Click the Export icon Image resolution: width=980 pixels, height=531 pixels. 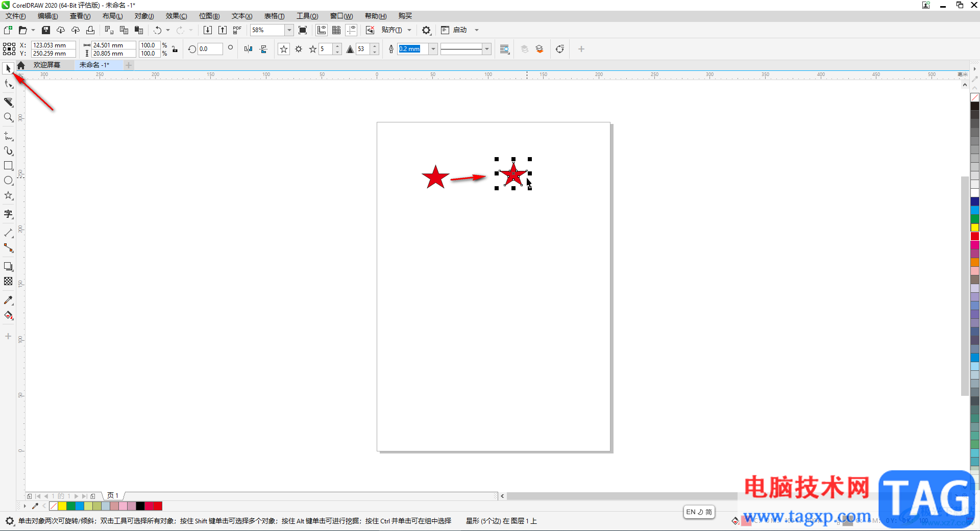(223, 30)
